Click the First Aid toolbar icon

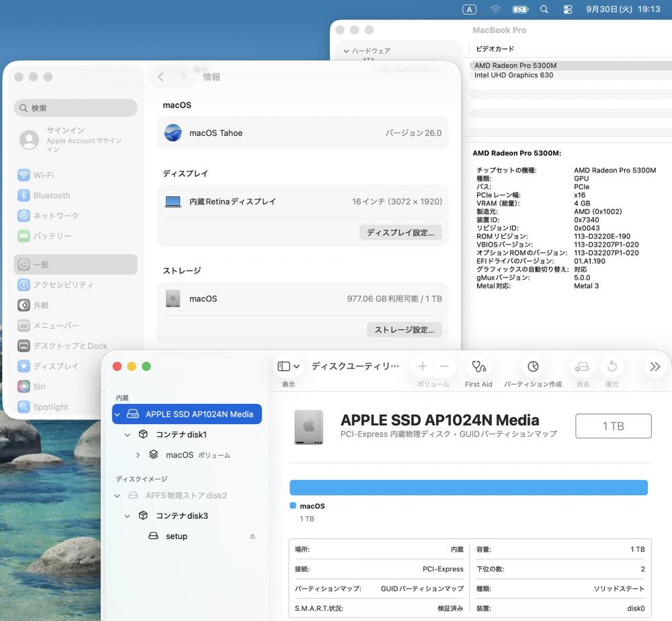pos(478,367)
